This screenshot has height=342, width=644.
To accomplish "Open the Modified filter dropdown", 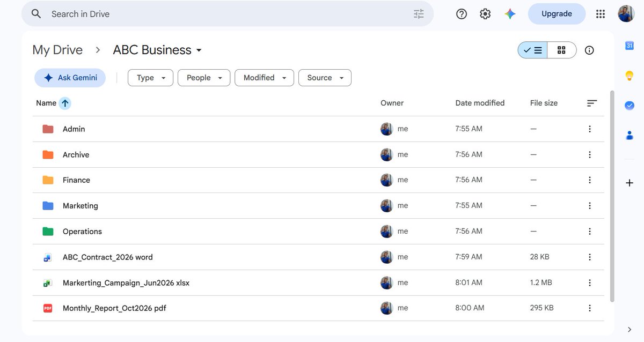I will point(265,78).
